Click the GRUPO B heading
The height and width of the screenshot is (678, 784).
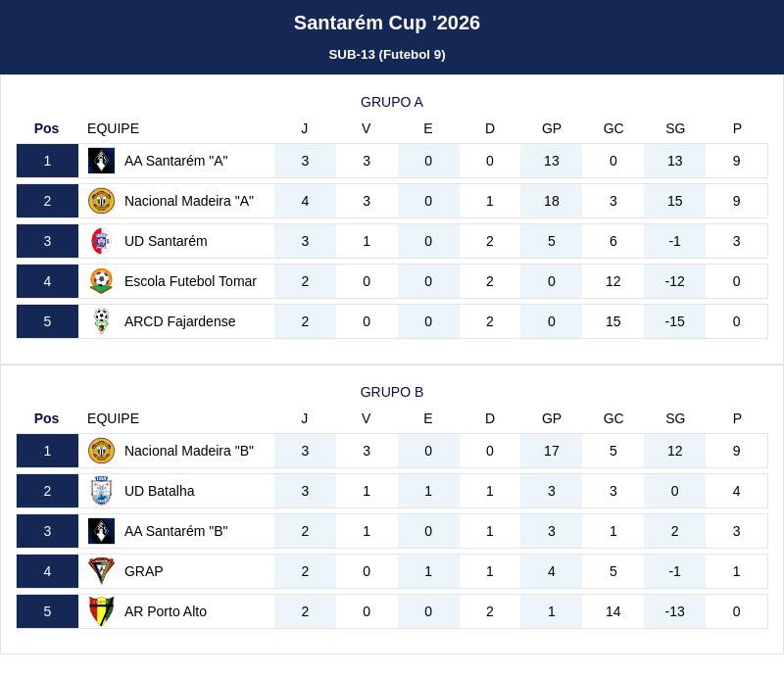392,392
